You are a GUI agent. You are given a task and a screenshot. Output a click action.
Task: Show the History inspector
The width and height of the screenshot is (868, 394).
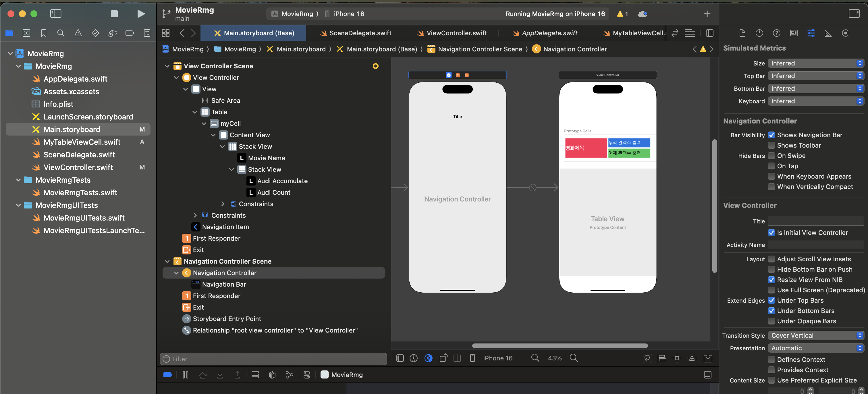[759, 33]
